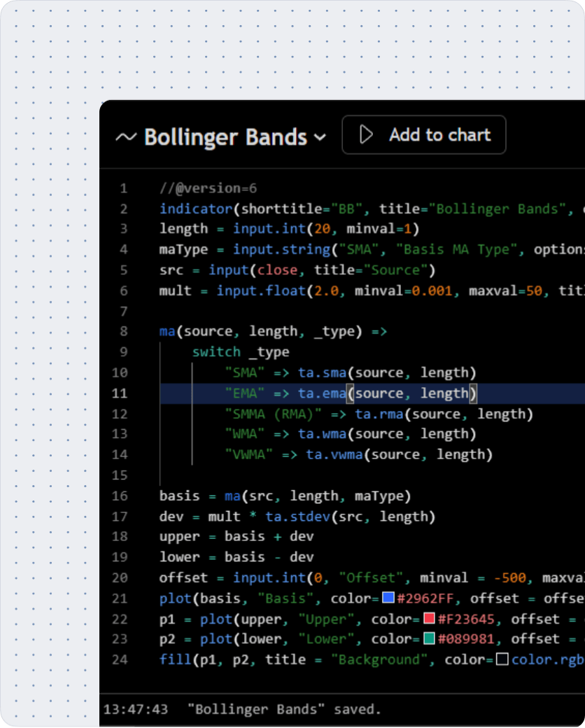The width and height of the screenshot is (585, 728).
Task: Click the "Bollinger Bands" saved message
Action: 284,709
